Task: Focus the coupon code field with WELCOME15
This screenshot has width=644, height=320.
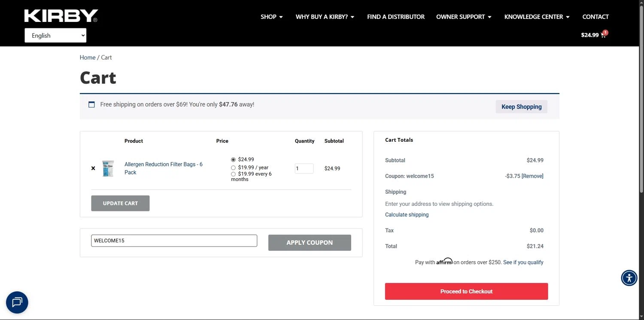Action: [x=174, y=241]
